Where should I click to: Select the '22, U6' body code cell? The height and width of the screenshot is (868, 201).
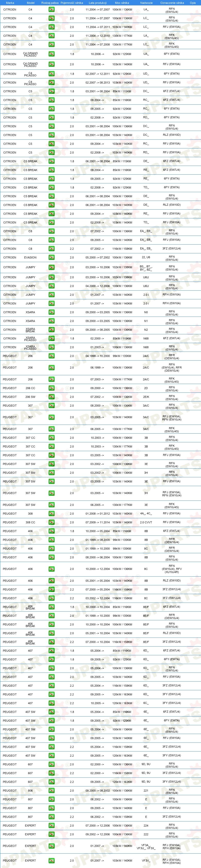(x=146, y=257)
